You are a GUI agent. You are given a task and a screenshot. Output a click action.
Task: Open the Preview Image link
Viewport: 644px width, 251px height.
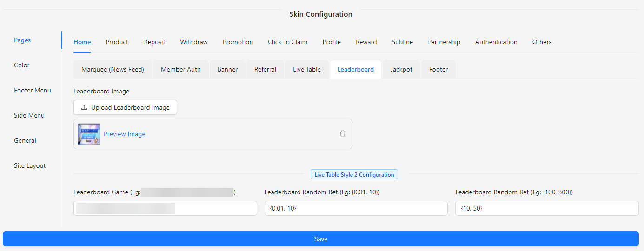point(125,134)
